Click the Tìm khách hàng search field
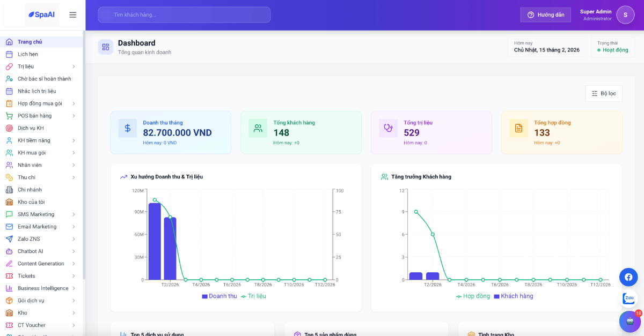 [x=184, y=15]
